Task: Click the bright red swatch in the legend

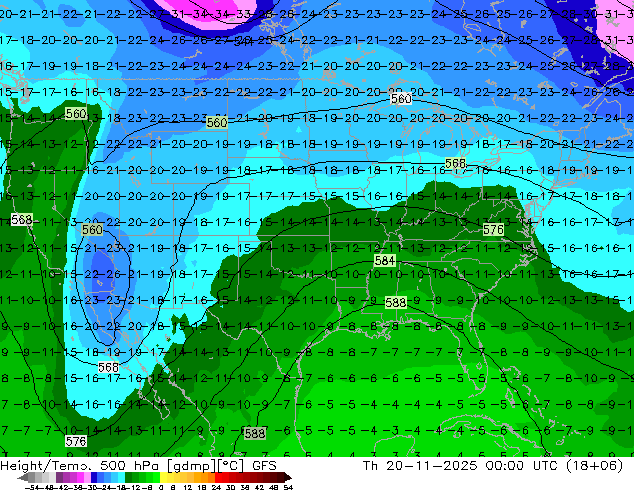Action: point(218,477)
